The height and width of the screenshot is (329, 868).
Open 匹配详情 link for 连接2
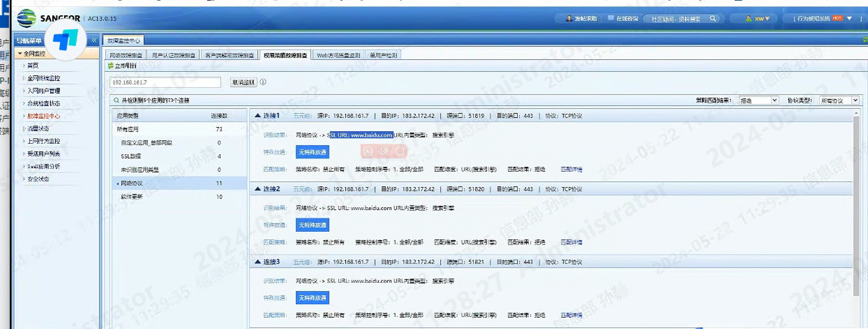(x=571, y=242)
